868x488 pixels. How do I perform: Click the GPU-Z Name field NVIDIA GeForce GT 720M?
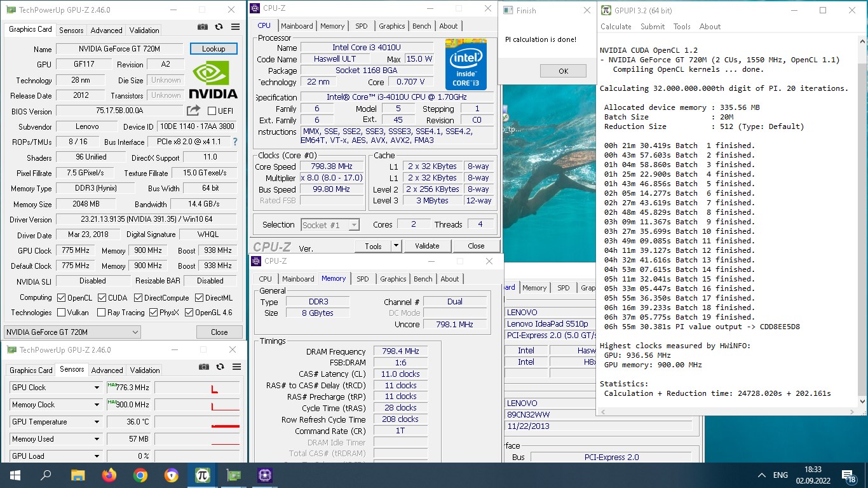pos(119,49)
